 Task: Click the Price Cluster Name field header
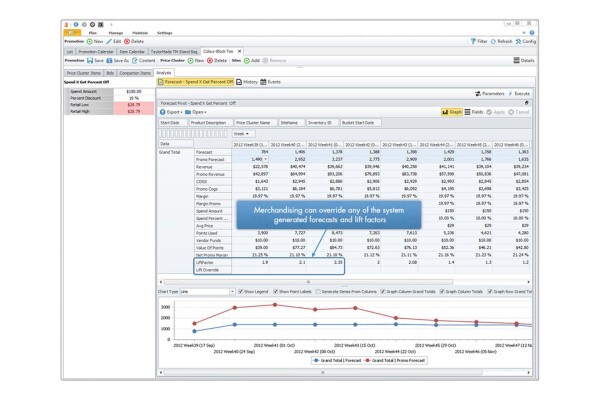[256, 122]
